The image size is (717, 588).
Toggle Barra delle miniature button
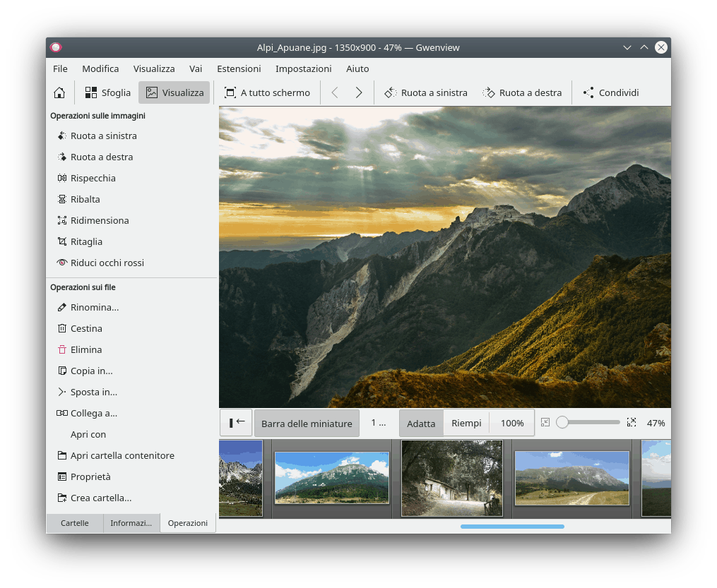click(307, 424)
